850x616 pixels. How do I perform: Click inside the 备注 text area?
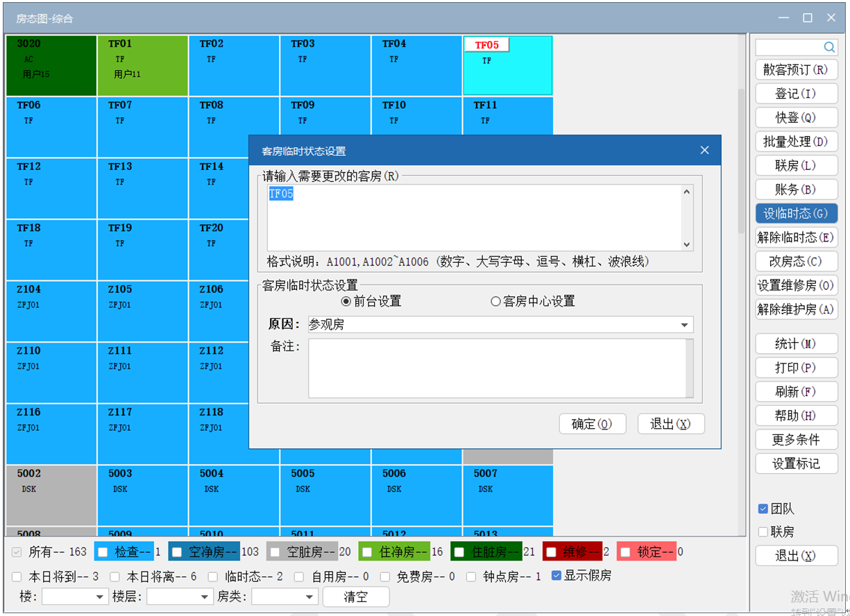pos(496,368)
